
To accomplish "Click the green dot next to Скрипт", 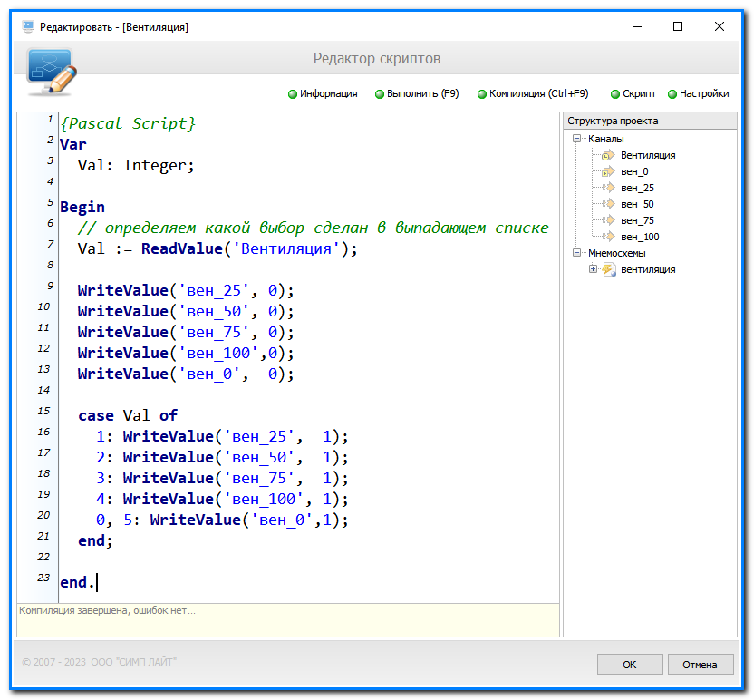I will pyautogui.click(x=615, y=94).
